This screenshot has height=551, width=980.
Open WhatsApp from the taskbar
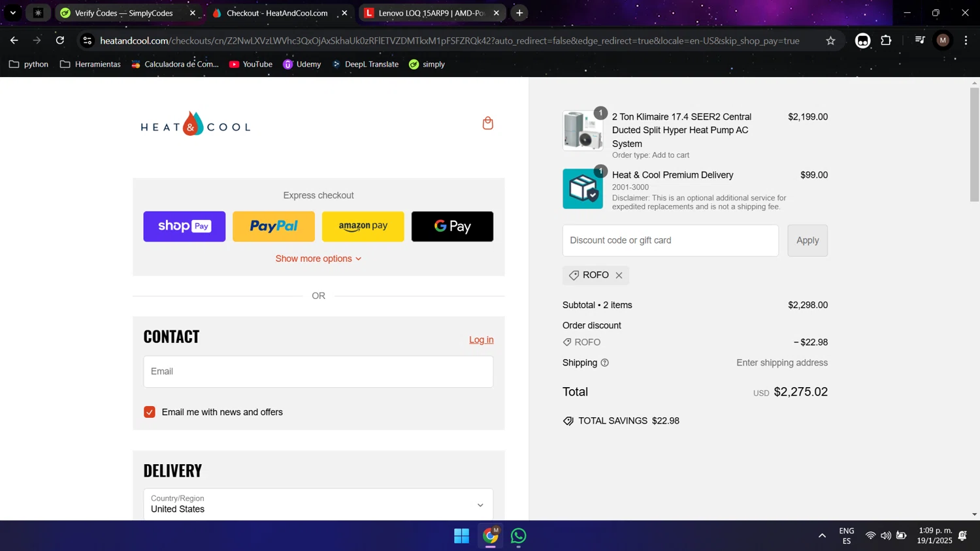coord(518,536)
